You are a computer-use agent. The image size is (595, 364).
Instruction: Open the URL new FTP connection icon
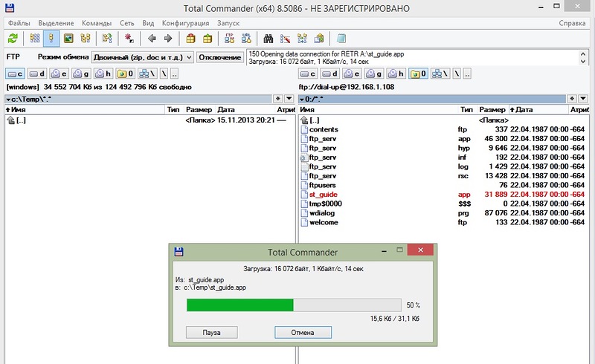click(x=246, y=39)
